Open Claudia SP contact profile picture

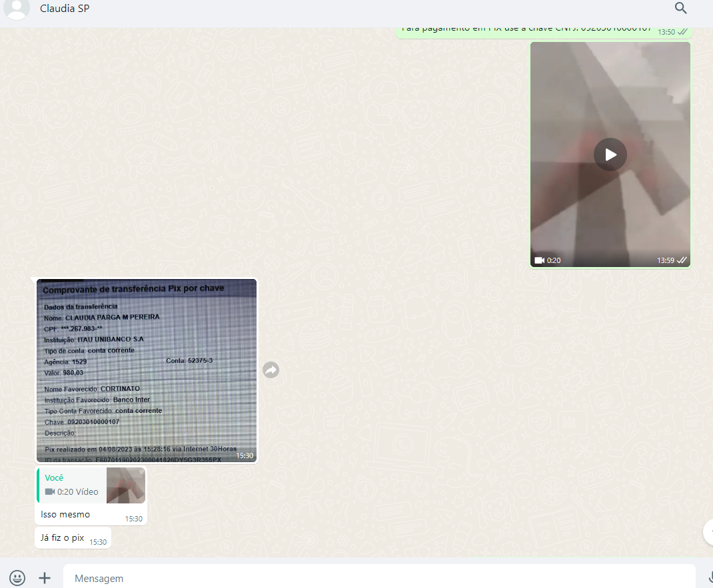[17, 8]
